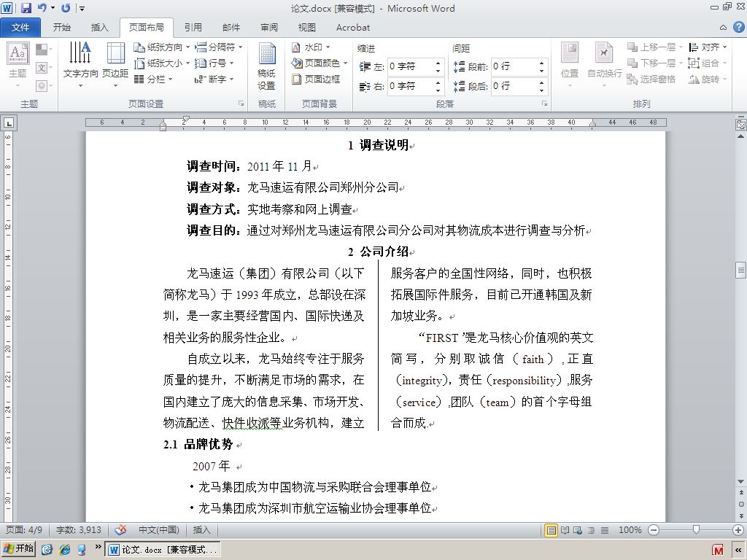This screenshot has height=560, width=747.
Task: Open Text Direction (文字方向) button
Action: coord(80,65)
